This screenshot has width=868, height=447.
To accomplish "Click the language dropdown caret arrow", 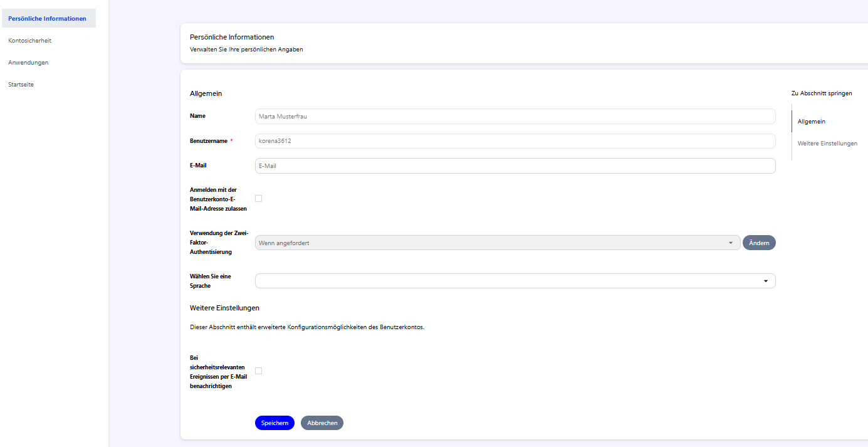I will (765, 281).
